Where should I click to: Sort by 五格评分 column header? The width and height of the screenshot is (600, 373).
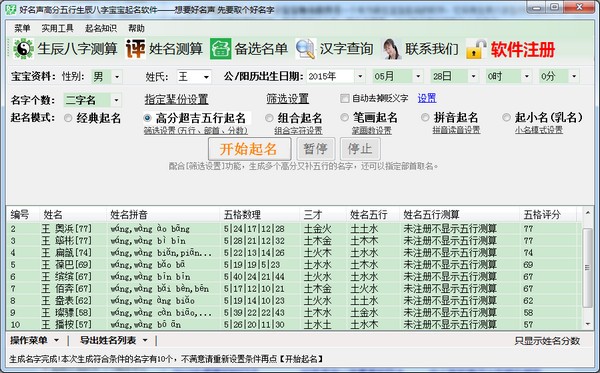tap(548, 215)
